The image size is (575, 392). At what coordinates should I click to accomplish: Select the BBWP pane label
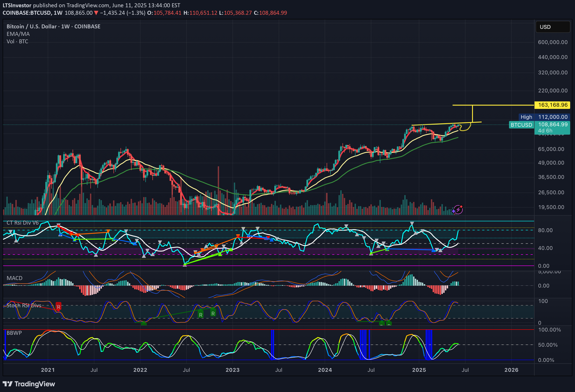[x=14, y=333]
